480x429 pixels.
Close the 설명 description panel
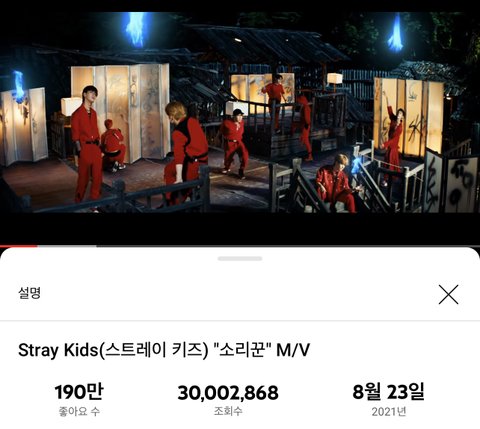tap(448, 294)
